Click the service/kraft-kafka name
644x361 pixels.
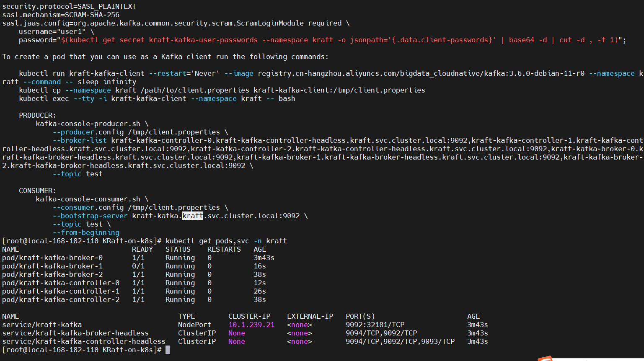coord(42,325)
